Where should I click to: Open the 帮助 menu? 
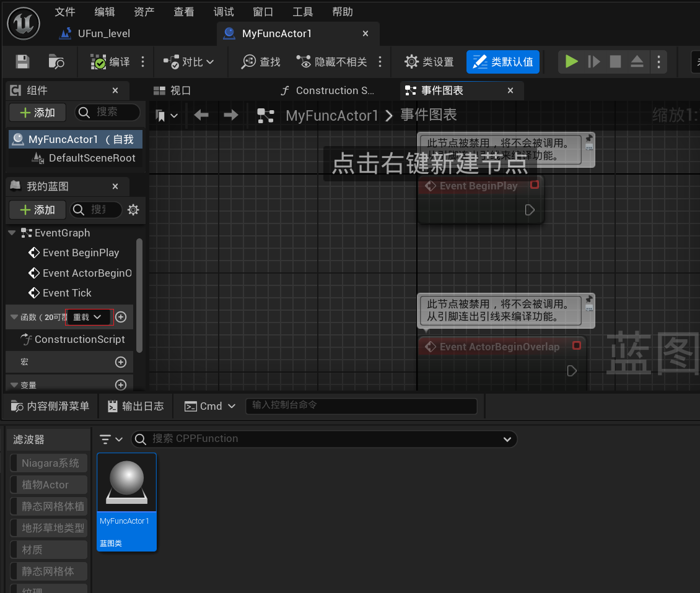(343, 12)
